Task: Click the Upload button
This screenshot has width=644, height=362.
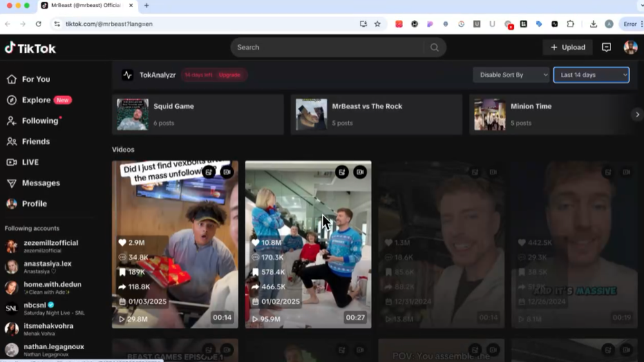Action: click(567, 47)
